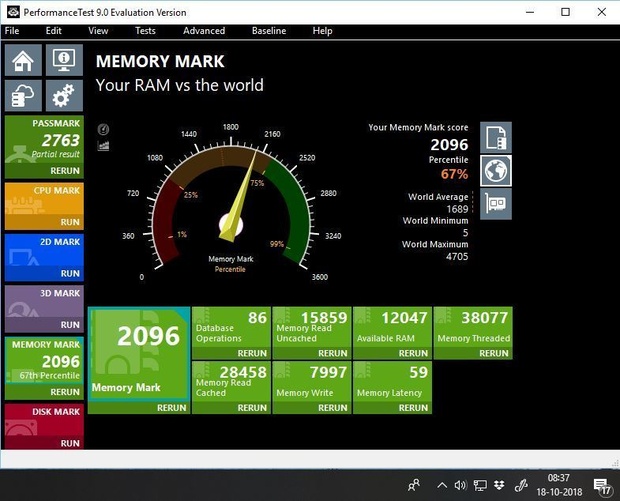Select the Available RAM 12047 tile
The height and width of the screenshot is (501, 620).
point(393,327)
